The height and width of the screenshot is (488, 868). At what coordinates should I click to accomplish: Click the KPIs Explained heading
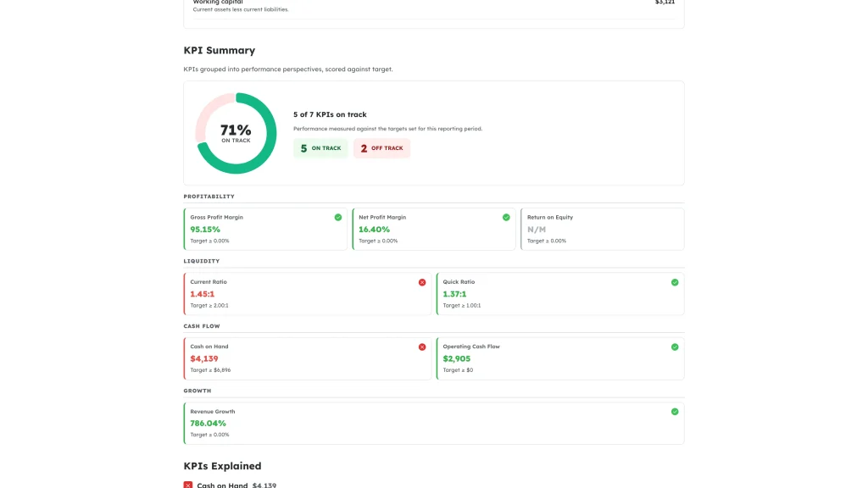[x=222, y=466]
